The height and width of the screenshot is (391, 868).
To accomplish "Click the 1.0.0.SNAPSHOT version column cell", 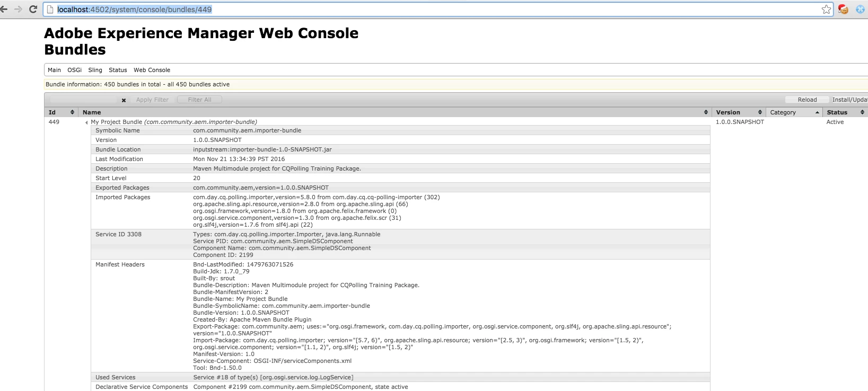I will [740, 122].
